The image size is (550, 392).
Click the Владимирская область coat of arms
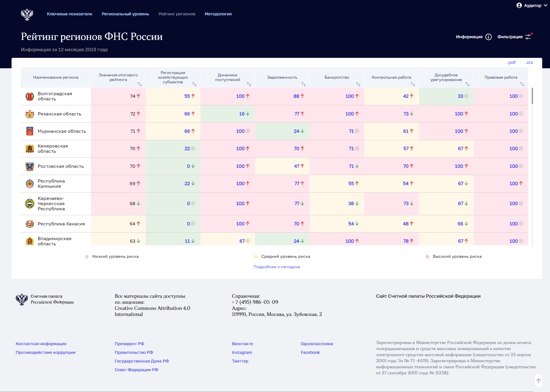pos(30,241)
